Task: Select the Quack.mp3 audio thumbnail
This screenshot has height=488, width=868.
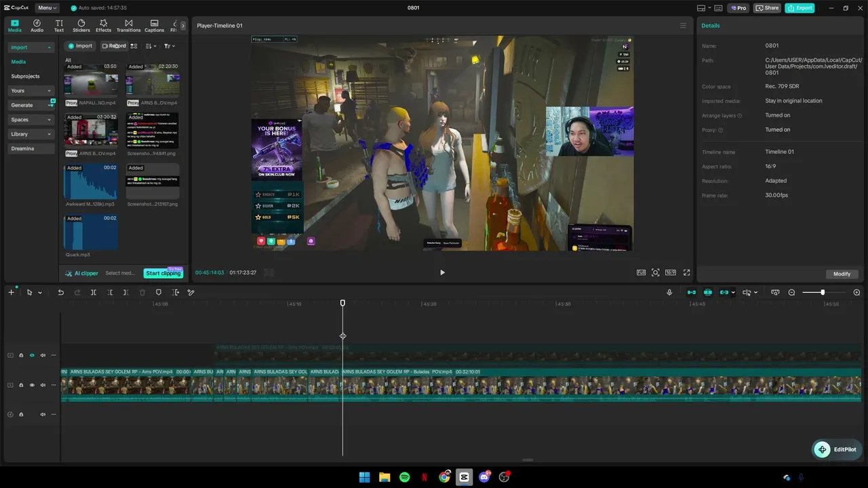Action: (x=91, y=232)
